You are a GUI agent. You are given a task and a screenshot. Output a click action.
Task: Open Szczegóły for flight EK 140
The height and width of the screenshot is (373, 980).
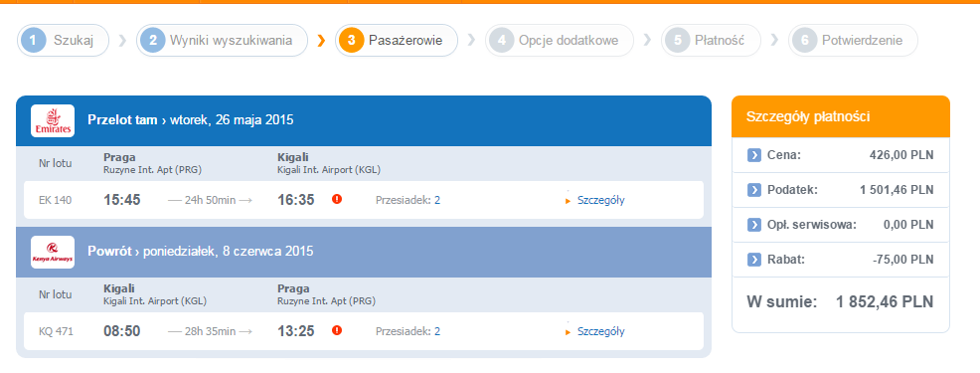point(600,200)
